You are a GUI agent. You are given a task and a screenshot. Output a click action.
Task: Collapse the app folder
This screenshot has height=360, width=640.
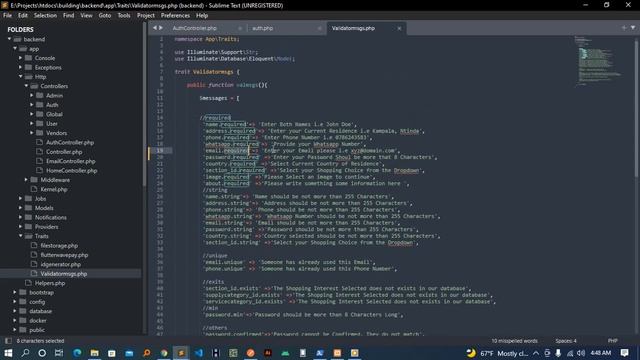coord(15,49)
